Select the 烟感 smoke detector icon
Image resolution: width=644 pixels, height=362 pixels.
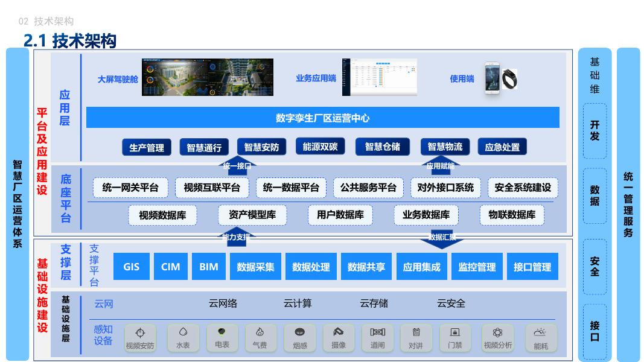pos(300,338)
